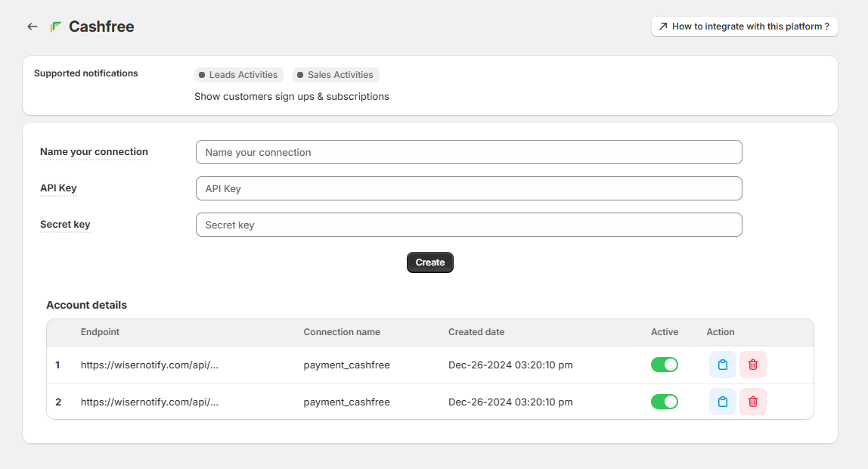Image resolution: width=868 pixels, height=469 pixels.
Task: Select the Leads Activities tag
Action: (x=239, y=75)
